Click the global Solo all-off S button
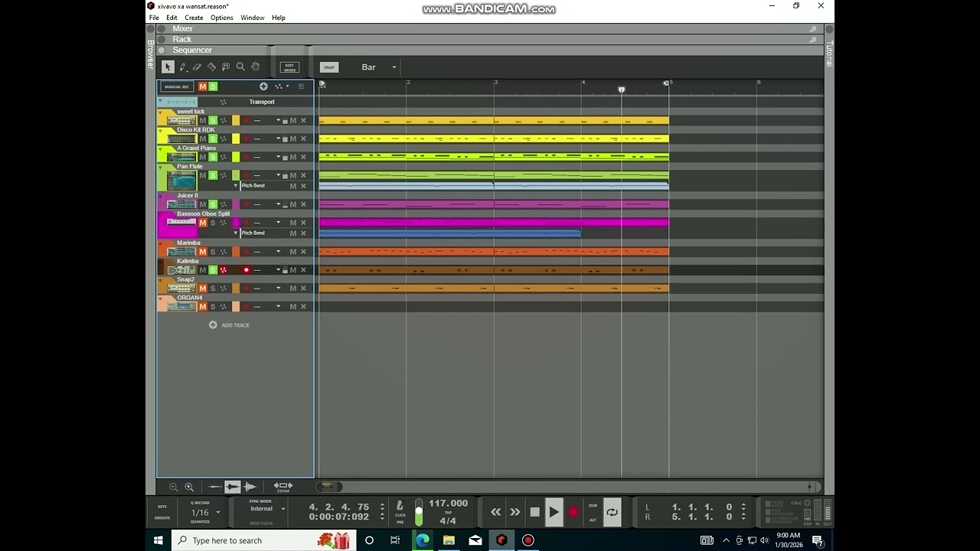Screen dimensions: 980x551 coord(213,86)
